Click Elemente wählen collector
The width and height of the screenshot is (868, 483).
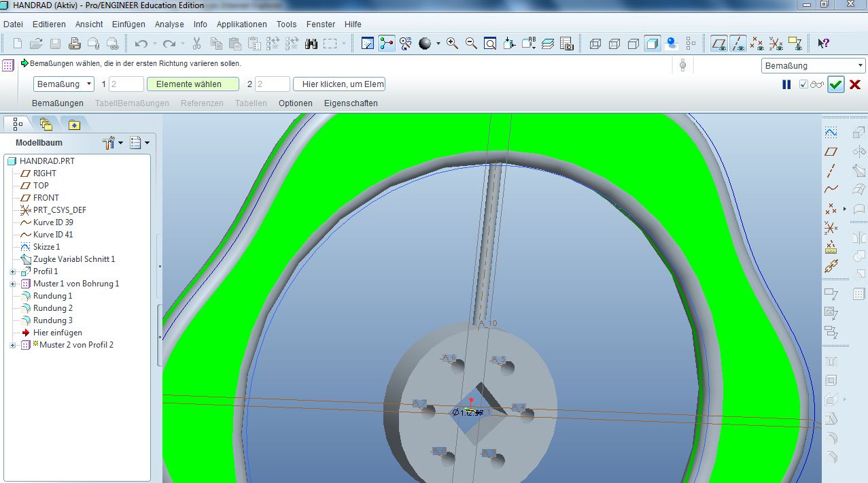(193, 84)
